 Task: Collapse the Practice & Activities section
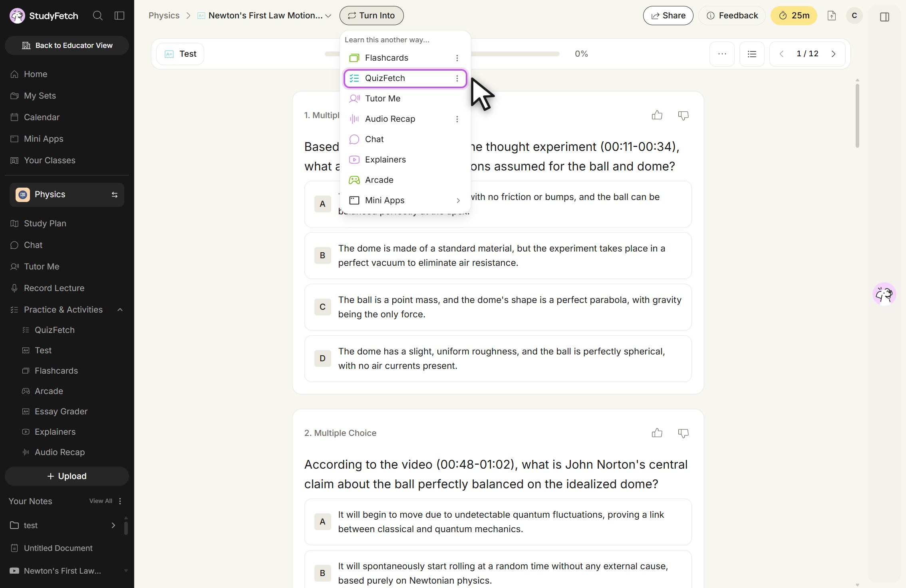120,310
